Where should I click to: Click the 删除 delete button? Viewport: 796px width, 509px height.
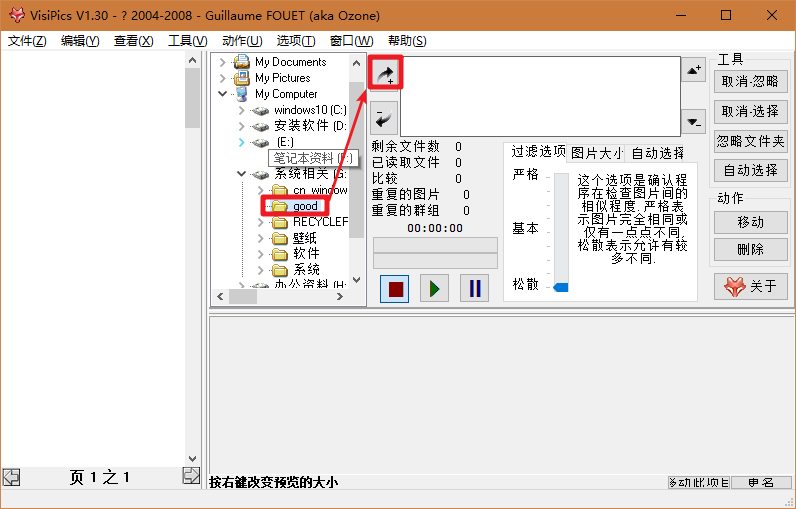point(750,249)
